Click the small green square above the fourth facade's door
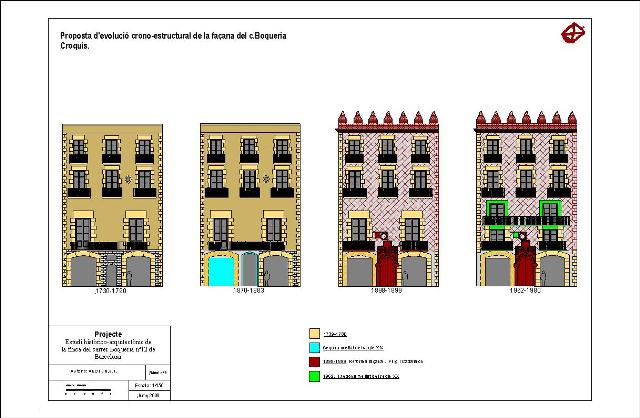Screen dimensions: 640x418 tap(517, 236)
